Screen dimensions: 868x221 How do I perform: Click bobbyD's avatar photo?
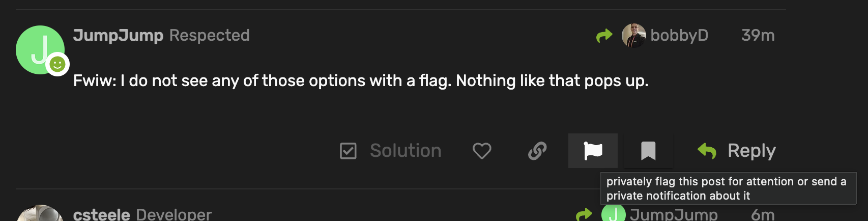pyautogui.click(x=633, y=36)
